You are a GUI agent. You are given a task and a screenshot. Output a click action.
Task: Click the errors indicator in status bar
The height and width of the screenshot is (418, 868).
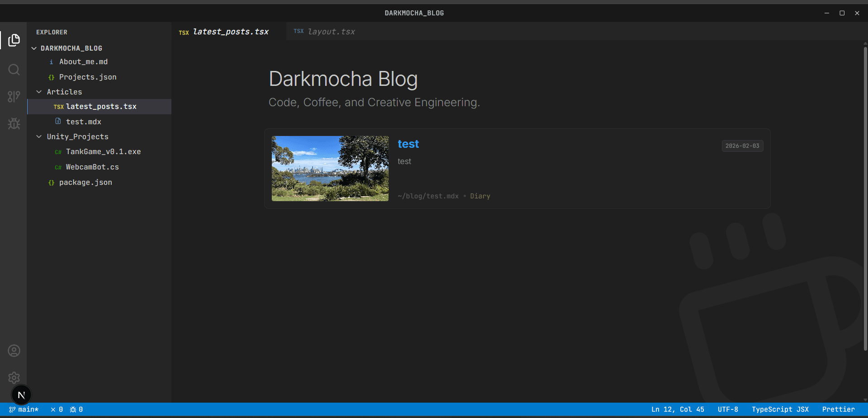(57, 409)
